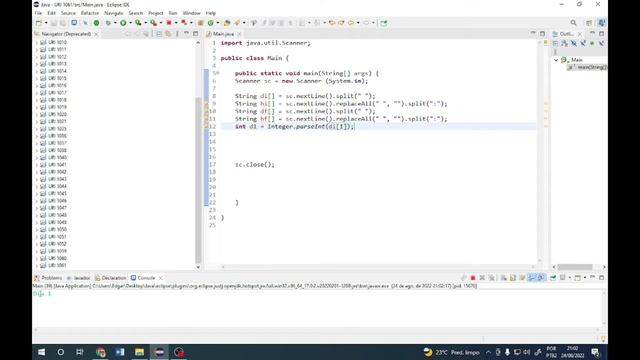Fold the main method at line 5
Image resolution: width=640 pixels, height=360 pixels.
218,73
